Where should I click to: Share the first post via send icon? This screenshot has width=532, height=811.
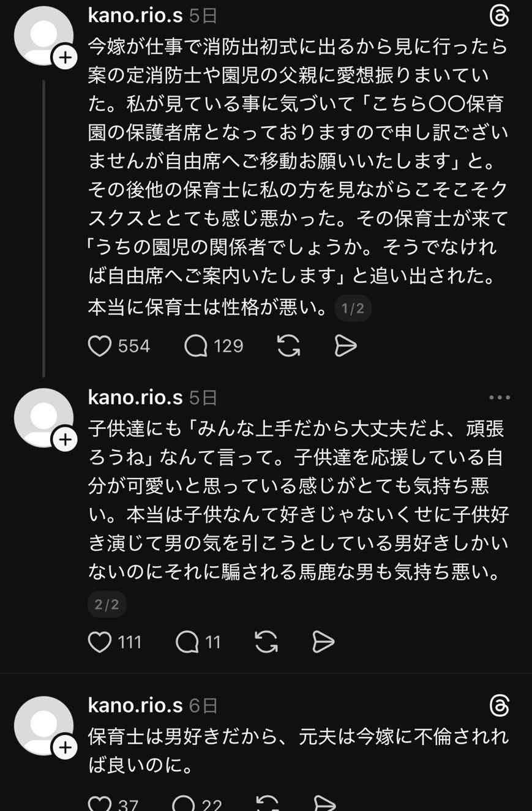click(346, 346)
